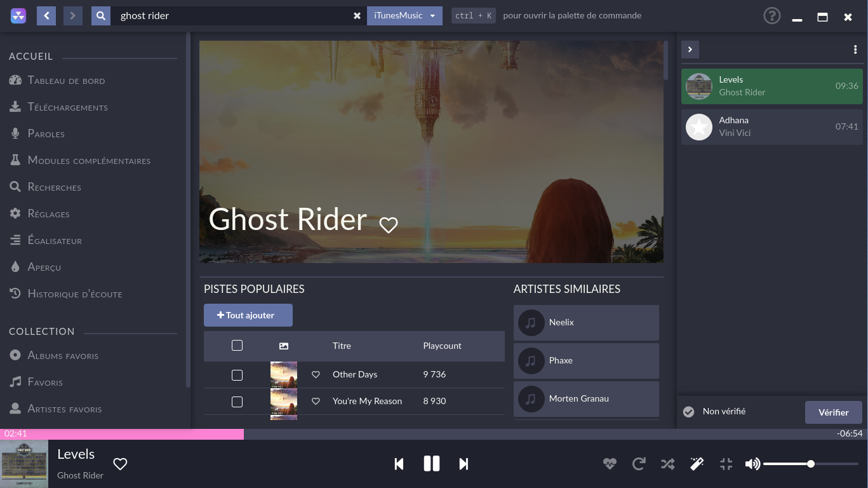Click the Tout ajouter button
This screenshot has width=868, height=488.
click(x=248, y=315)
